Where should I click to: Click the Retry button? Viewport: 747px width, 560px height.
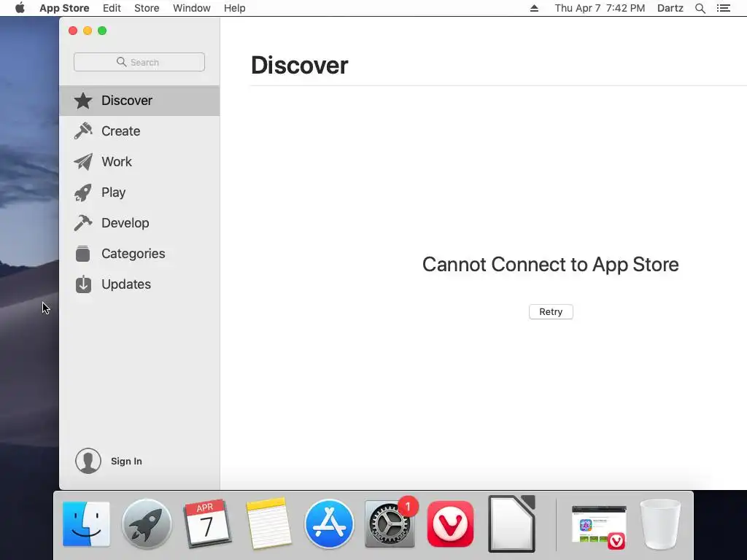[551, 311]
